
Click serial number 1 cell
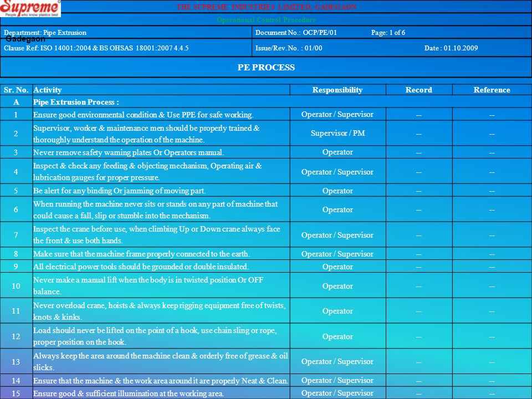click(16, 114)
